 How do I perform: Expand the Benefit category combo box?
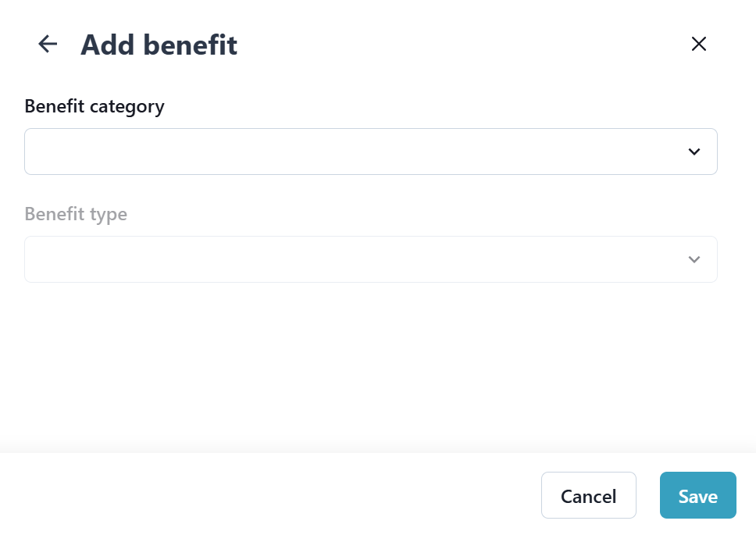tap(370, 152)
